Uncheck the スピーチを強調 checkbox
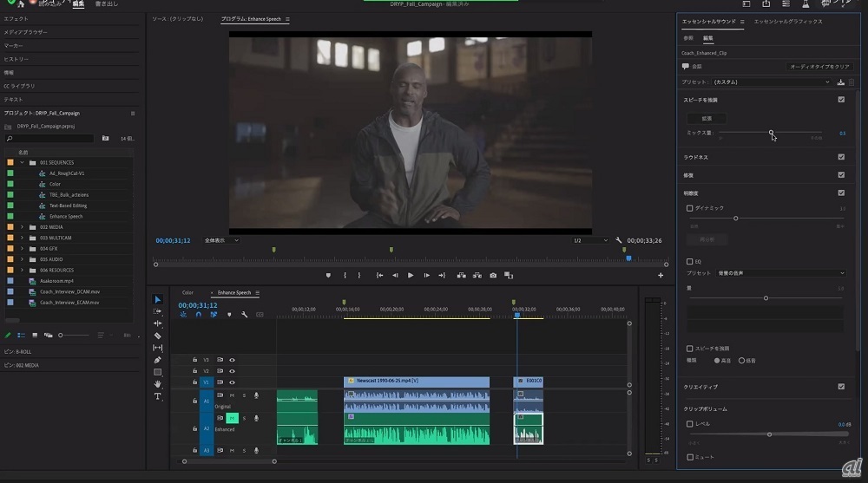The width and height of the screenshot is (868, 483). [841, 100]
